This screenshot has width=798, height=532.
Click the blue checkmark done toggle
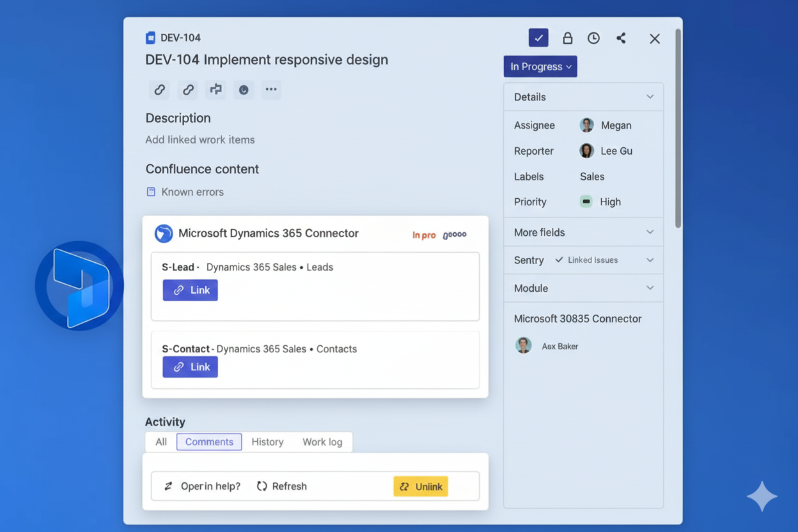pos(538,38)
